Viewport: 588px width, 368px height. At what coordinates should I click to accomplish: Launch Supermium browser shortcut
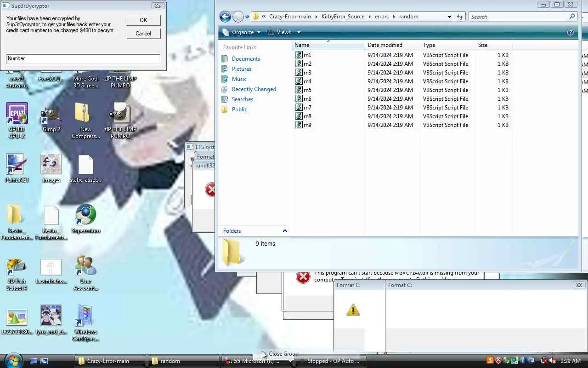click(86, 218)
